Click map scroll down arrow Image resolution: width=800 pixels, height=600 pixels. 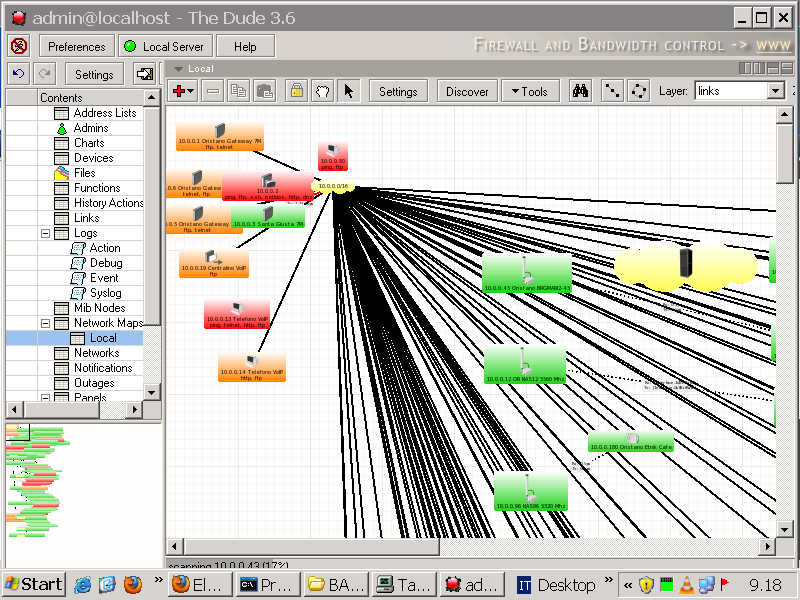tap(784, 529)
